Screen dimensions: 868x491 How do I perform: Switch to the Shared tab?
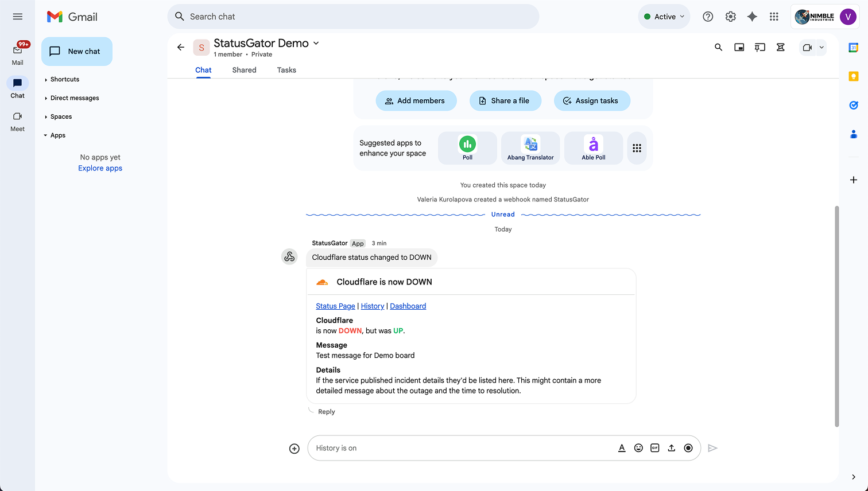[x=244, y=70]
